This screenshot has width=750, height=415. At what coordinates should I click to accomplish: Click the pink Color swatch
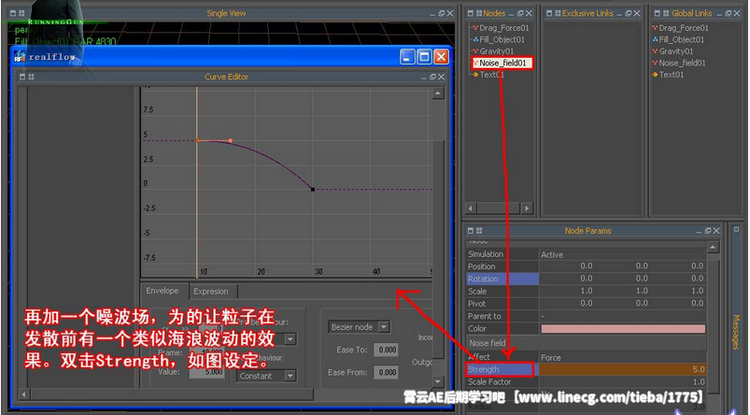tap(623, 328)
